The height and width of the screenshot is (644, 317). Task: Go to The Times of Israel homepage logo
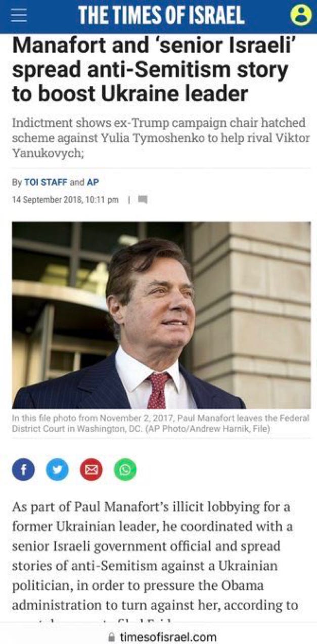pyautogui.click(x=161, y=15)
